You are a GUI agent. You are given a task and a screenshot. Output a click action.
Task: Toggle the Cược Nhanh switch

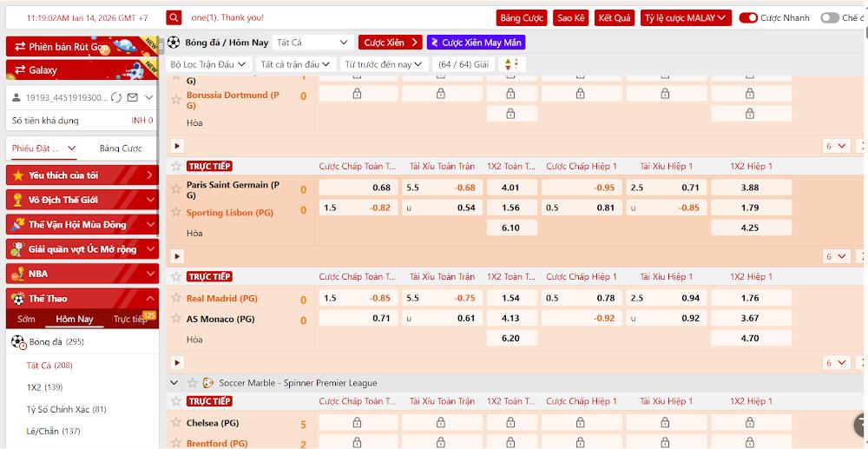pyautogui.click(x=748, y=17)
